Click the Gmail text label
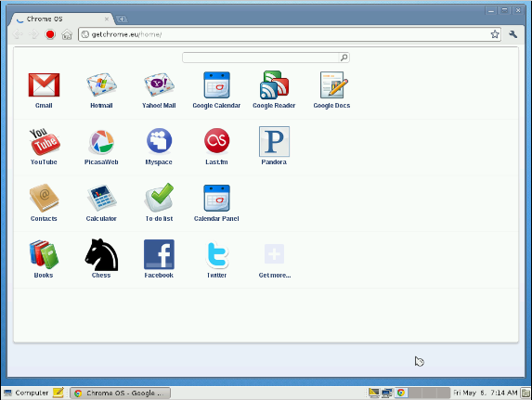Screen dimensions: 532x400 (44, 106)
